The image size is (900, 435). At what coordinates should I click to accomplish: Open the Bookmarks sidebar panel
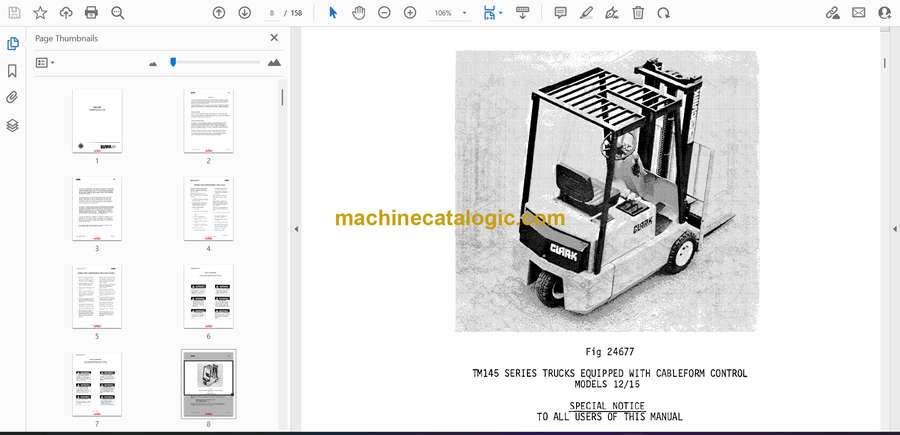[12, 71]
